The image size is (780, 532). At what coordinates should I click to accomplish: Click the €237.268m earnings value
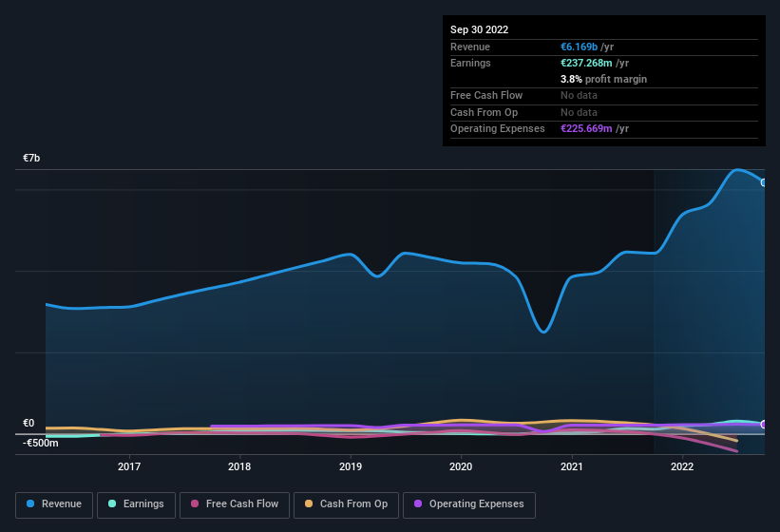[x=586, y=63]
